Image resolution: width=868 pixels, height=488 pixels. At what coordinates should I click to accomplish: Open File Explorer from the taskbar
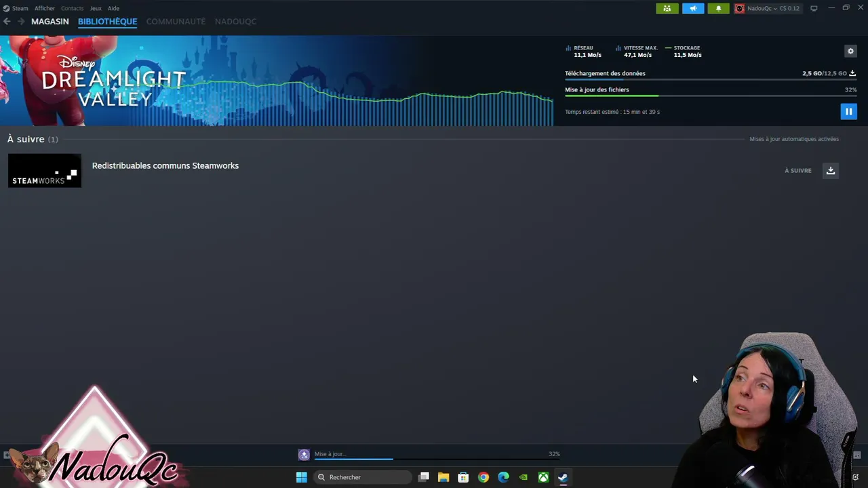[443, 477]
